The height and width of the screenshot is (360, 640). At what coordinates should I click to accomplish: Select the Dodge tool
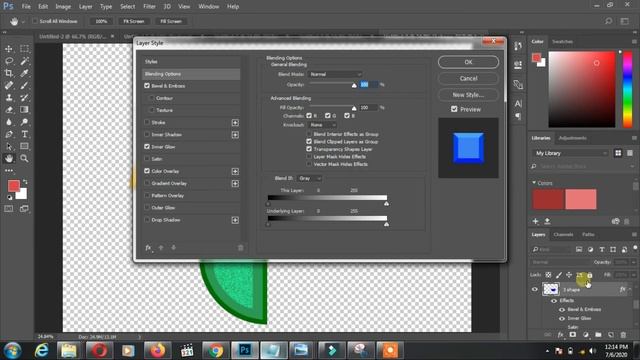pos(24,122)
